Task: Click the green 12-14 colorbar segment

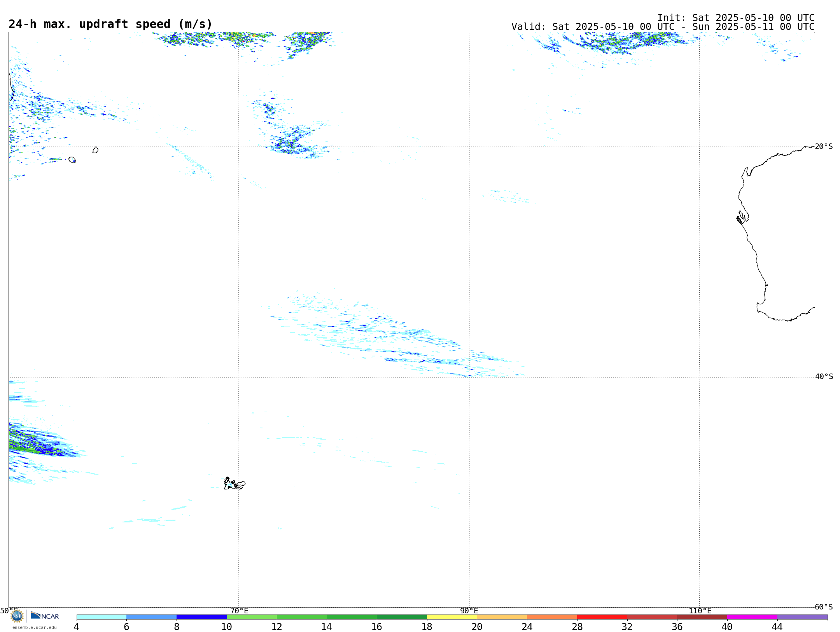Action: (x=302, y=617)
